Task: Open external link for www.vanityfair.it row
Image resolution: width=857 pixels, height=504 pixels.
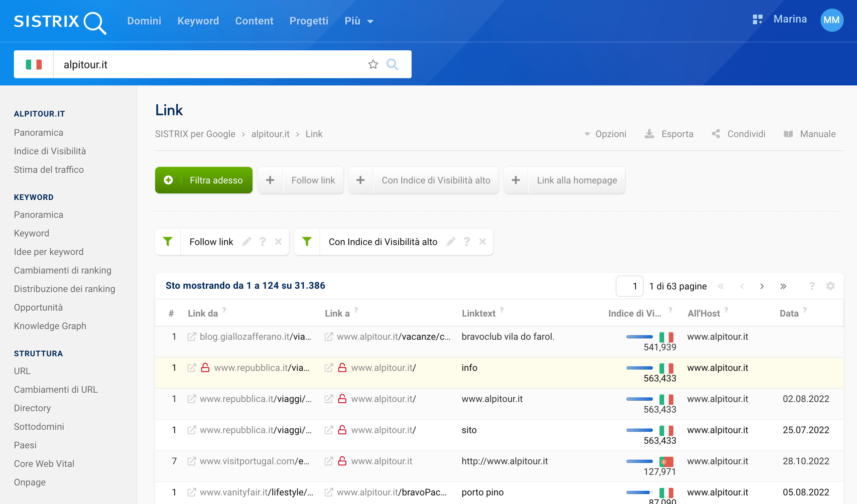Action: tap(192, 492)
